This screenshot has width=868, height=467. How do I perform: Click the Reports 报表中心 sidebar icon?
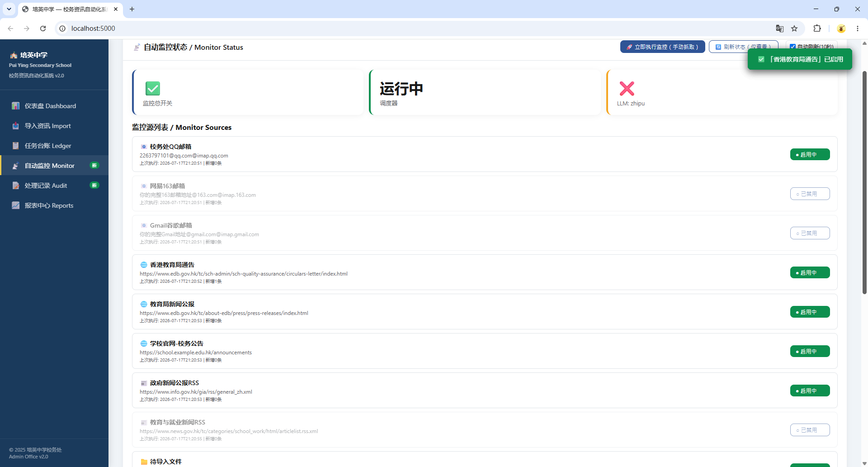click(x=16, y=205)
